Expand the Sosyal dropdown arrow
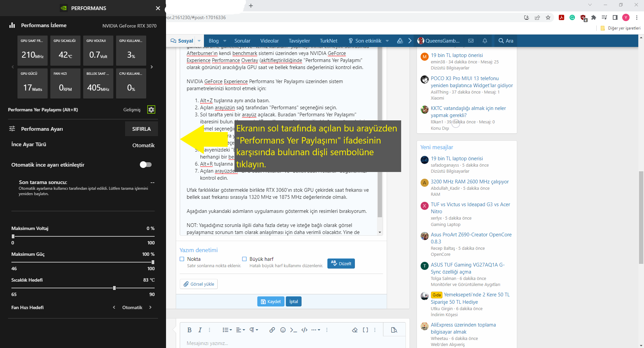This screenshot has width=644, height=348. 199,41
